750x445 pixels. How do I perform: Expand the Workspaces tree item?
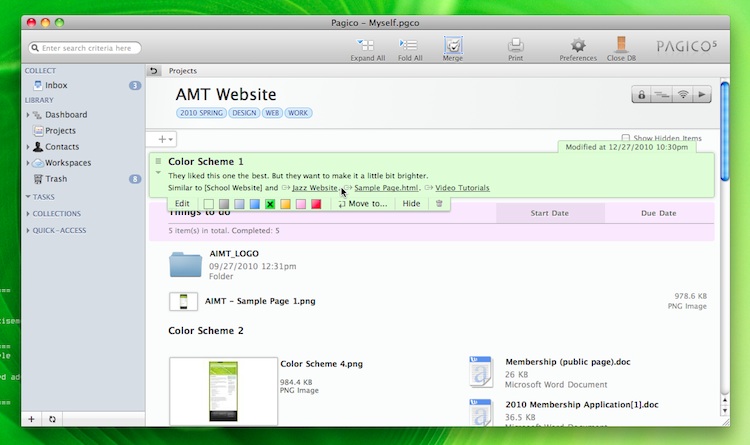pos(27,163)
